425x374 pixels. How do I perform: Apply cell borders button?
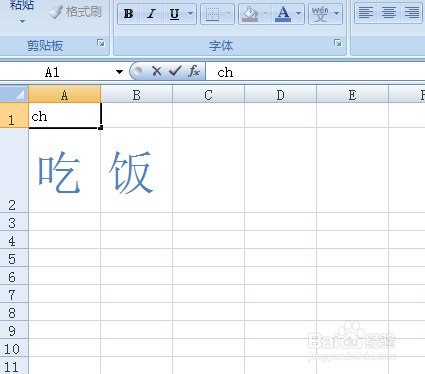click(212, 14)
